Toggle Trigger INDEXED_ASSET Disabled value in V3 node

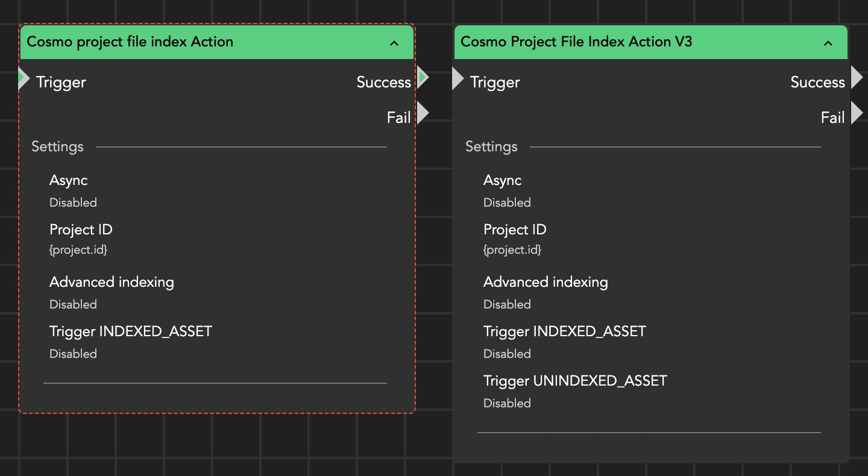pos(507,354)
